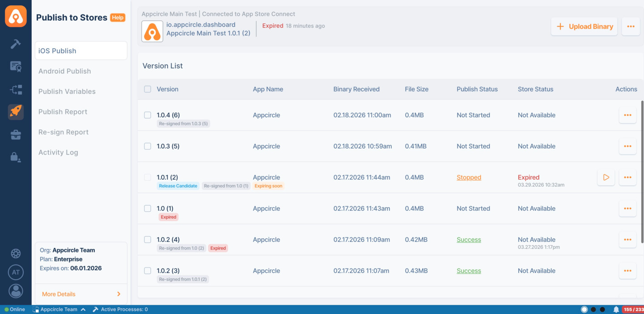Click the Appcircle logo in the top corner
This screenshot has width=644, height=314.
(x=16, y=16)
